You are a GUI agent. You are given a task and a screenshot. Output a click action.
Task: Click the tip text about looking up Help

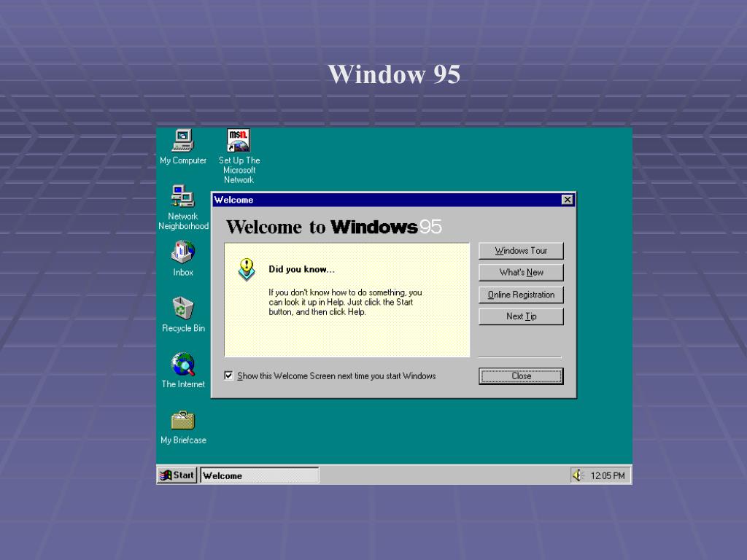tap(345, 303)
